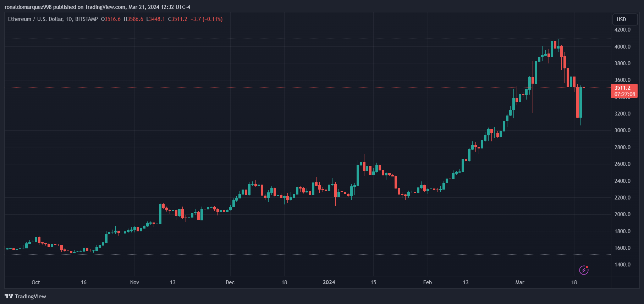Click the 2200.0 price axis label
Viewport: 644px width, 304px height.
click(623, 198)
